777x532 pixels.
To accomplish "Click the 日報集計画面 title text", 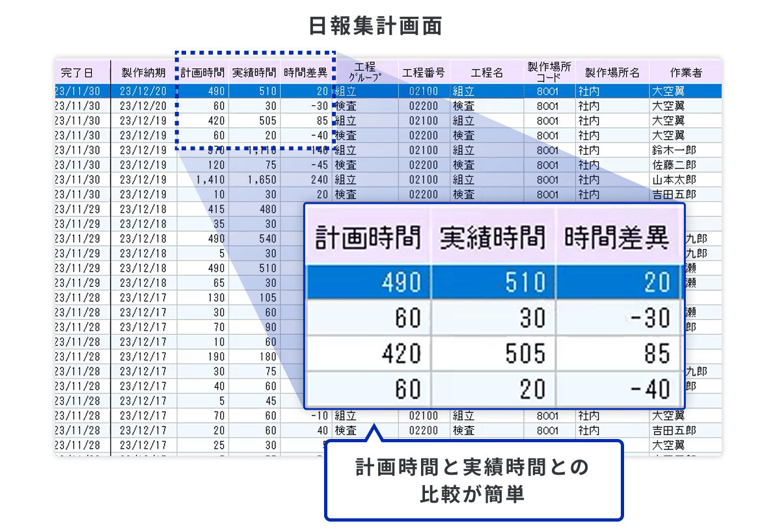I will (375, 26).
